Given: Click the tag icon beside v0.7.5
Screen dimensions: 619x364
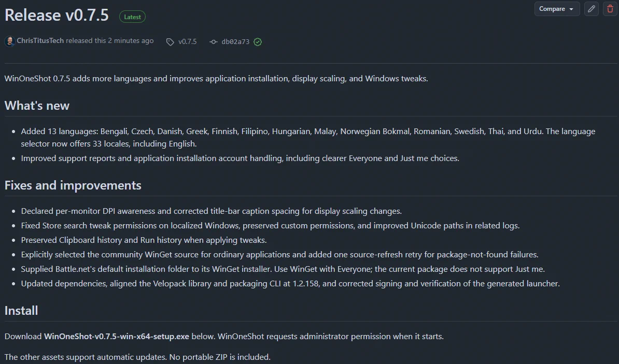Looking at the screenshot, I should tap(170, 42).
